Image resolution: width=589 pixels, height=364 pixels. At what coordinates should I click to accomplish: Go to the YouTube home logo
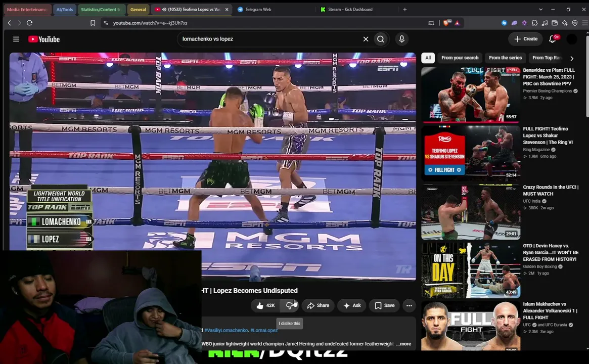click(x=43, y=39)
